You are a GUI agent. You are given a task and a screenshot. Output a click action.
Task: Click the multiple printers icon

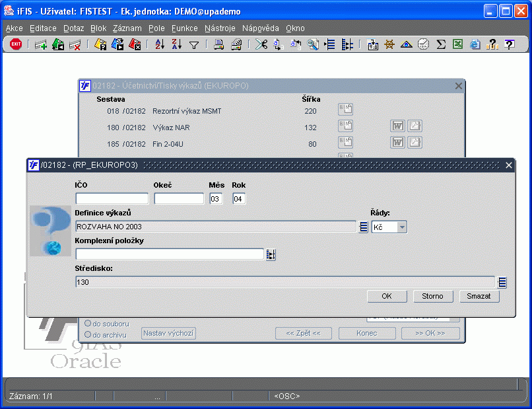pyautogui.click(x=236, y=44)
